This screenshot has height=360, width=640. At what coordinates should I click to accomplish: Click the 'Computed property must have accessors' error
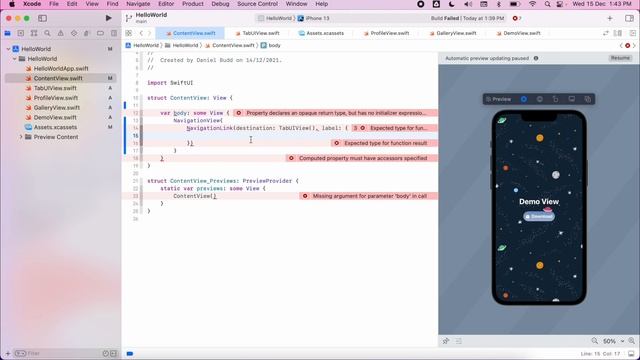(x=362, y=158)
